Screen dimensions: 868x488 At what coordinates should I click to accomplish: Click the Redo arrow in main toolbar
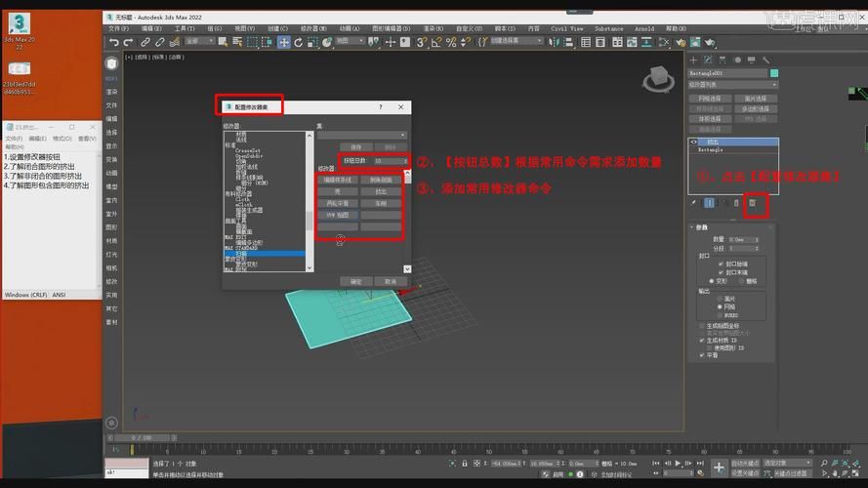129,42
